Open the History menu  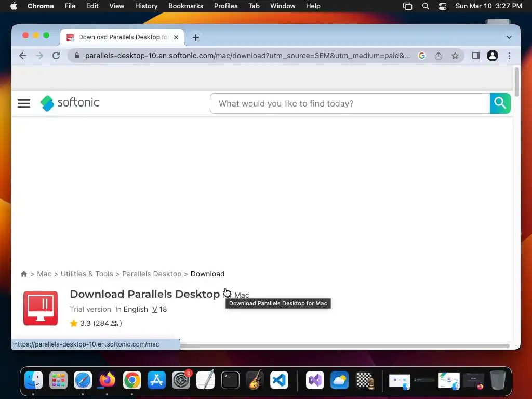tap(146, 6)
